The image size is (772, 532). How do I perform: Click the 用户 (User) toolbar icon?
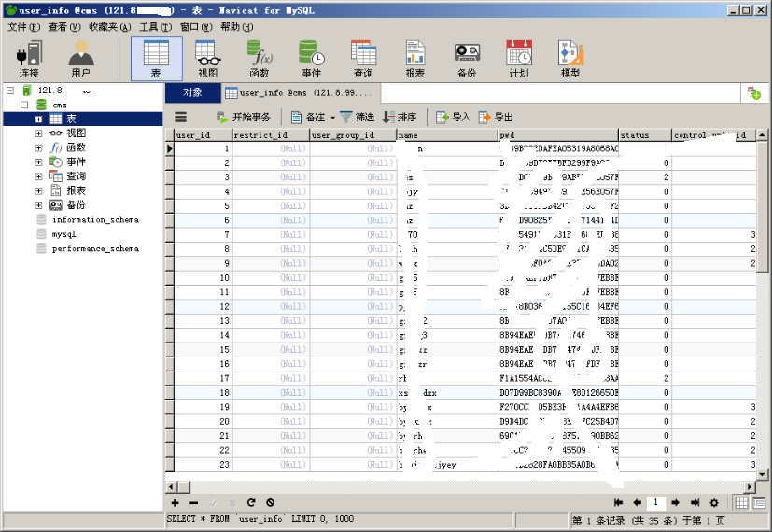(80, 60)
